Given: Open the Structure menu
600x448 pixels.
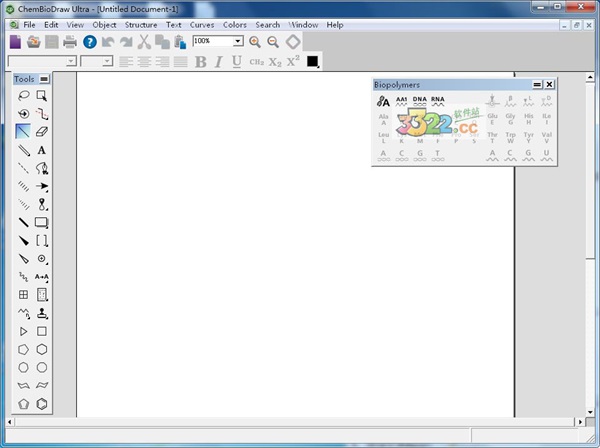Looking at the screenshot, I should (141, 25).
